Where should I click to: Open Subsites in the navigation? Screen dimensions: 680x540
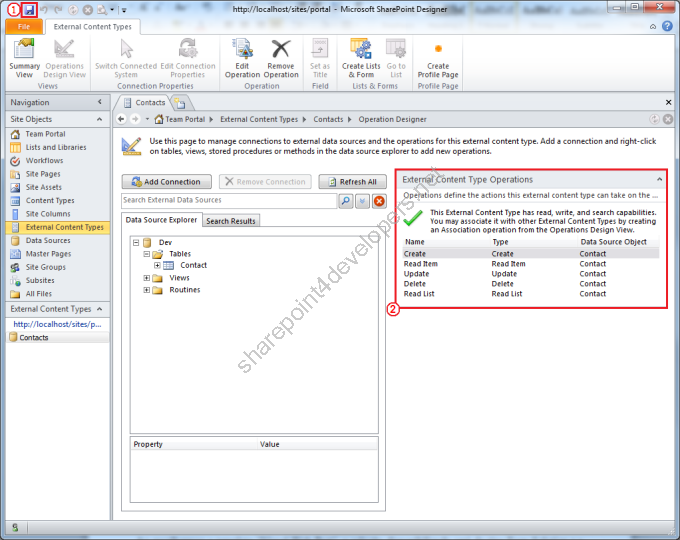coord(40,281)
